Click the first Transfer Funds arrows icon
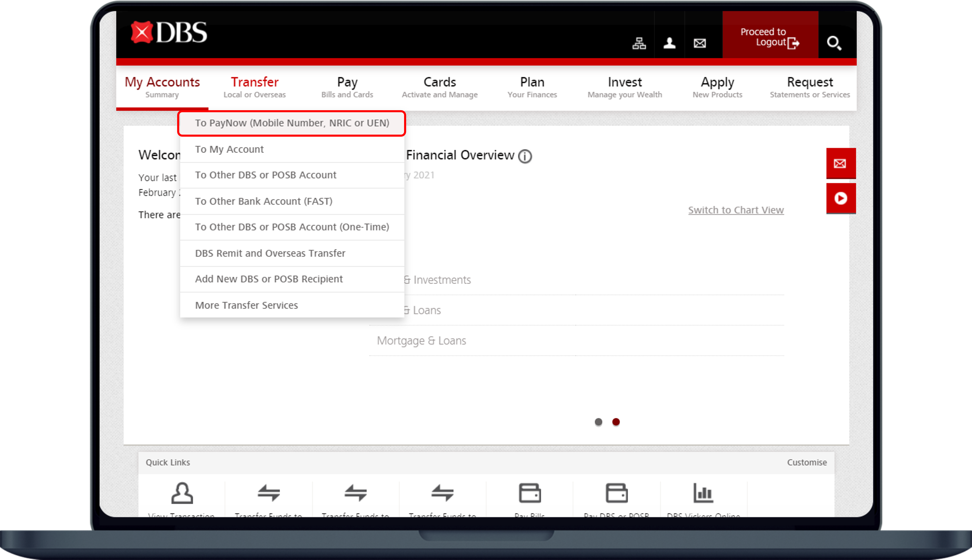 coord(268,493)
